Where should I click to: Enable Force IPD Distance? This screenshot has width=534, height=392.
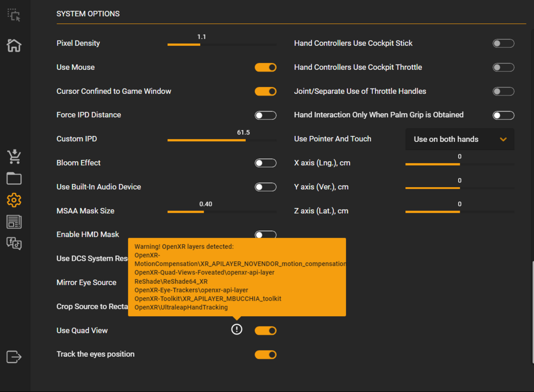pyautogui.click(x=265, y=115)
